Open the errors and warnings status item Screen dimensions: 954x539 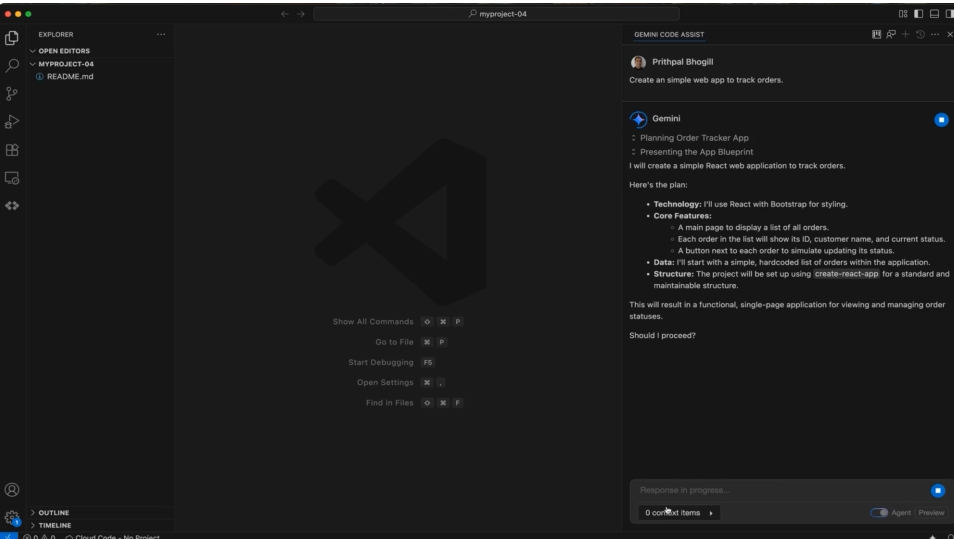pyautogui.click(x=40, y=537)
